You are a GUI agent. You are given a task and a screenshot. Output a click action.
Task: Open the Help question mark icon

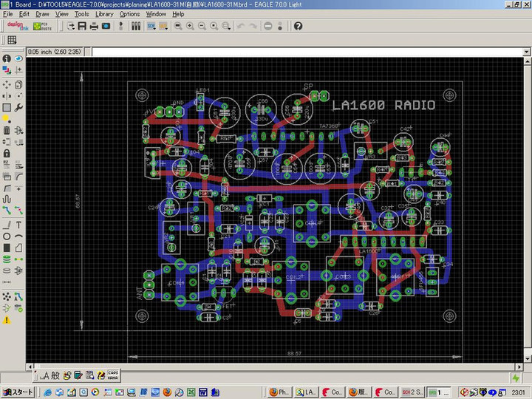298,26
